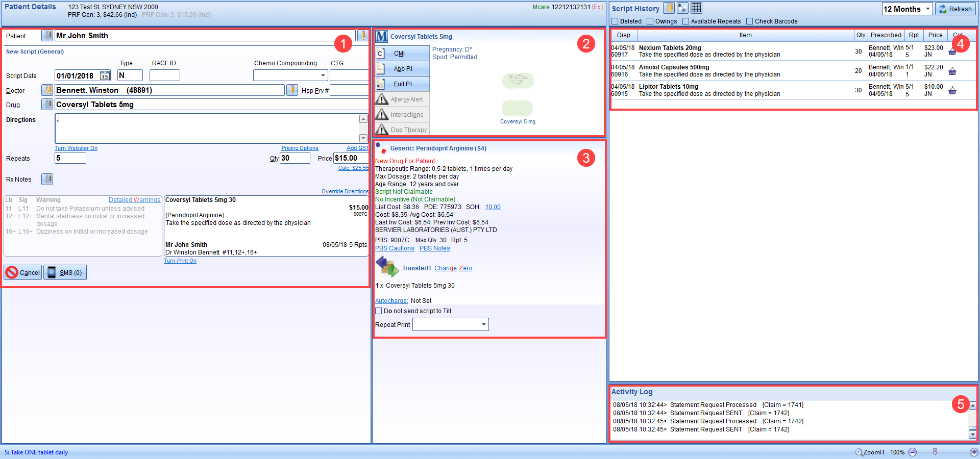Open the 12 Months period dropdown
This screenshot has height=459, width=980.
[x=908, y=9]
